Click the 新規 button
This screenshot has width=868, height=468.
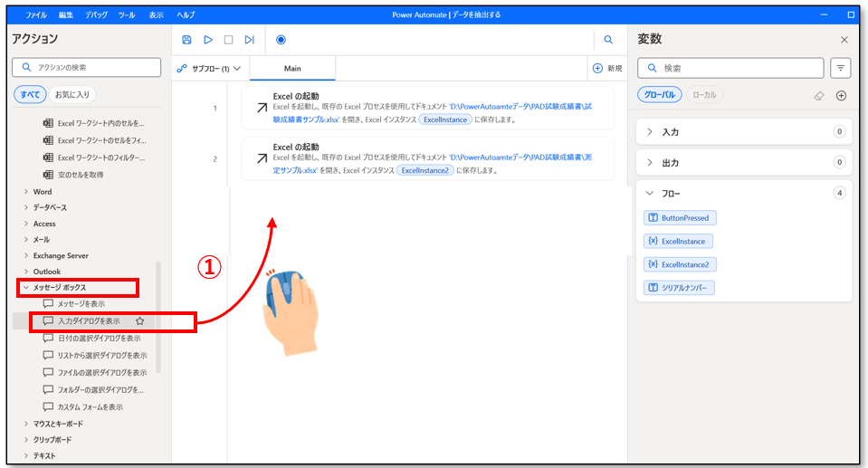click(606, 68)
